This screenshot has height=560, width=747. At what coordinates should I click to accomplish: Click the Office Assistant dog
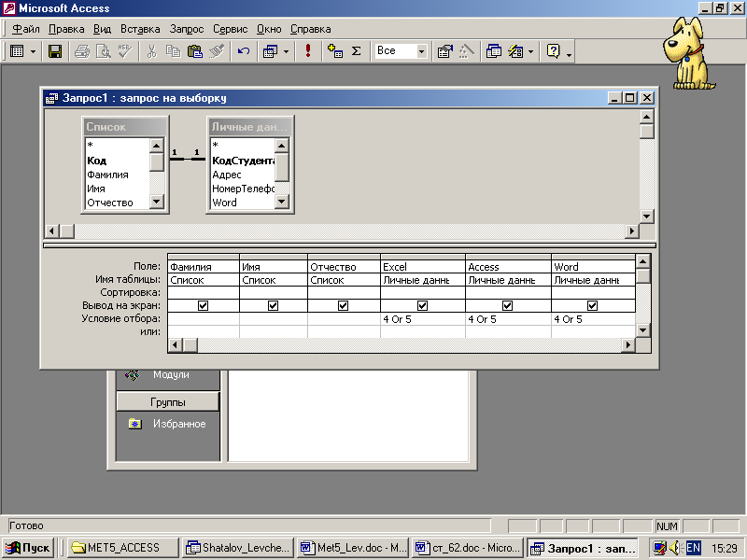tap(688, 53)
